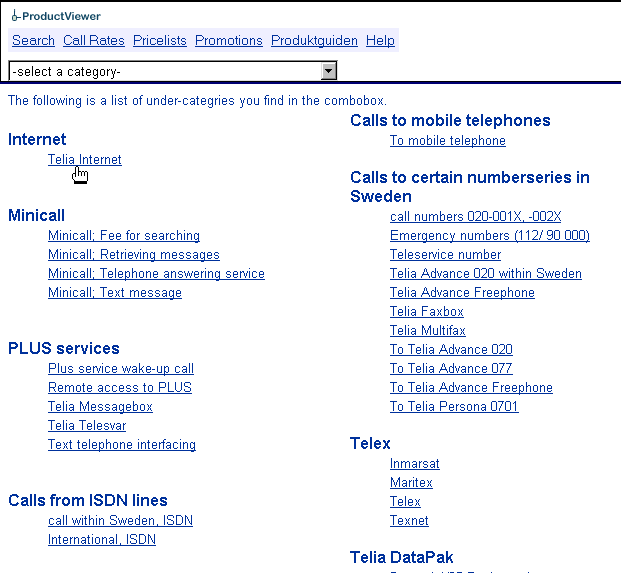621x573 pixels.
Task: Open the Inmarsat link under Telex
Action: tap(415, 463)
